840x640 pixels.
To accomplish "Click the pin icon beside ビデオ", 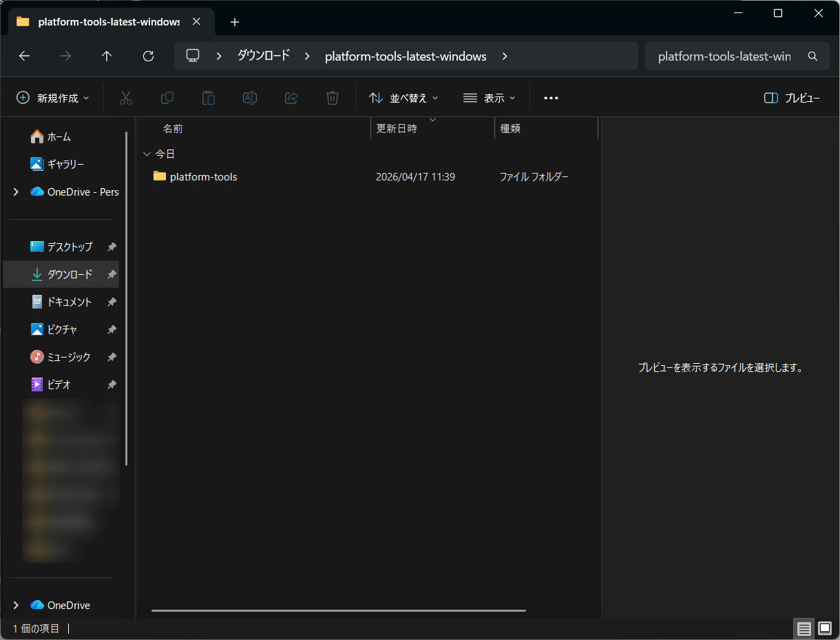I will point(112,384).
